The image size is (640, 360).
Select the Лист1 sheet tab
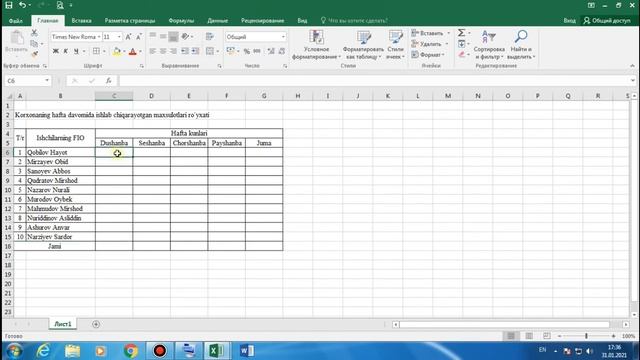coord(63,324)
